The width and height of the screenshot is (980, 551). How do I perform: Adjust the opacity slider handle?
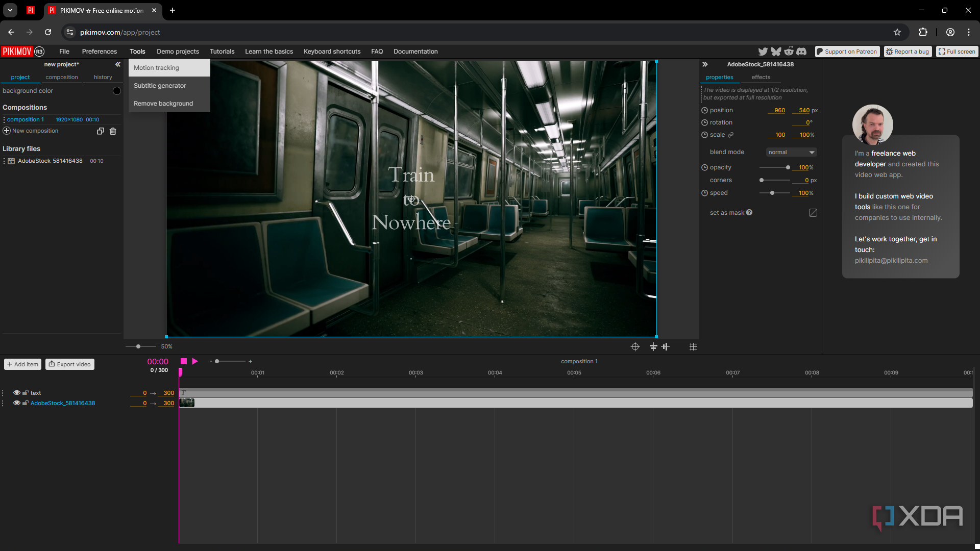point(788,167)
